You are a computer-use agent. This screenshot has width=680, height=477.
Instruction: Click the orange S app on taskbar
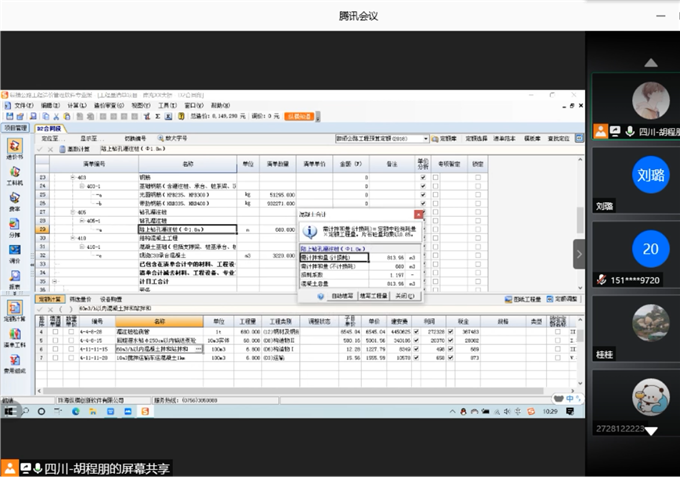(x=145, y=411)
